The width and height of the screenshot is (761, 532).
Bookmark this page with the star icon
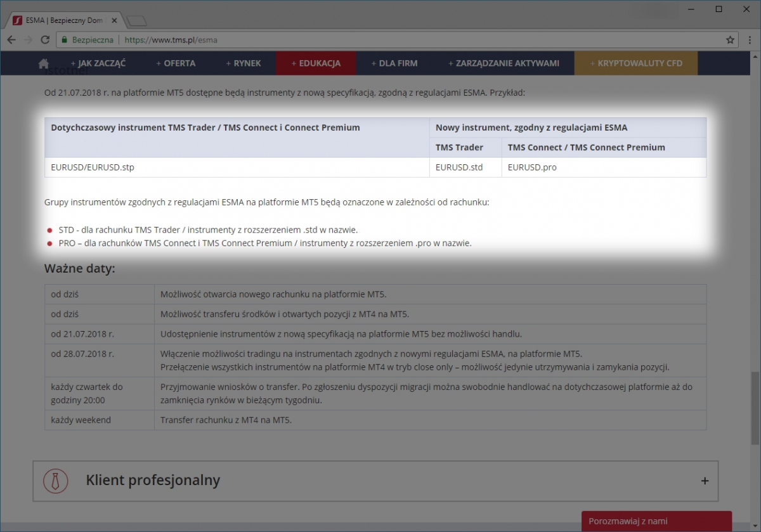pos(730,39)
